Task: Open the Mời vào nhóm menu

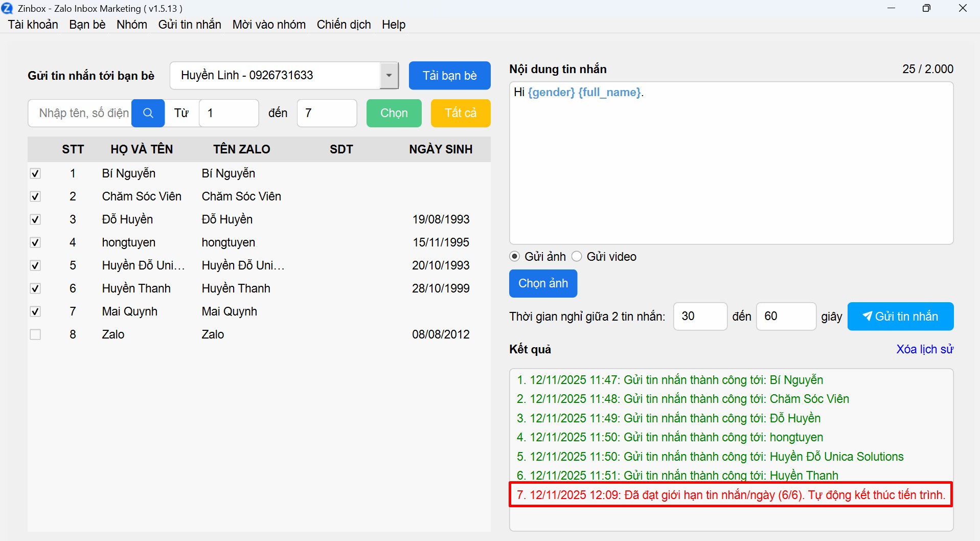Action: pos(269,25)
